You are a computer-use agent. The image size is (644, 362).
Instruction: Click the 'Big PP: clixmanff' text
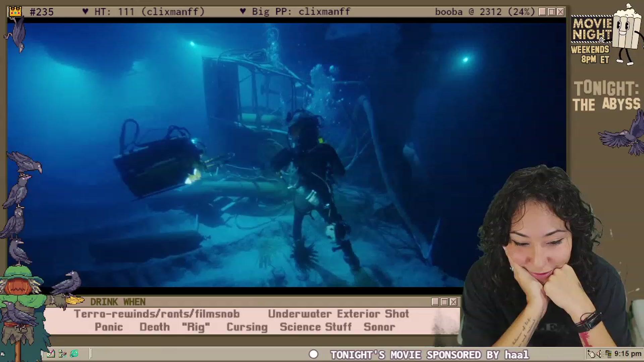tap(301, 12)
